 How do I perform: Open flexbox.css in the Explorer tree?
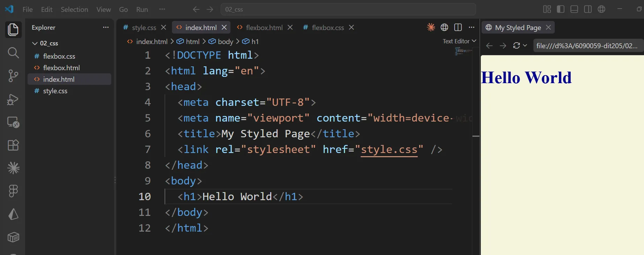(69, 56)
